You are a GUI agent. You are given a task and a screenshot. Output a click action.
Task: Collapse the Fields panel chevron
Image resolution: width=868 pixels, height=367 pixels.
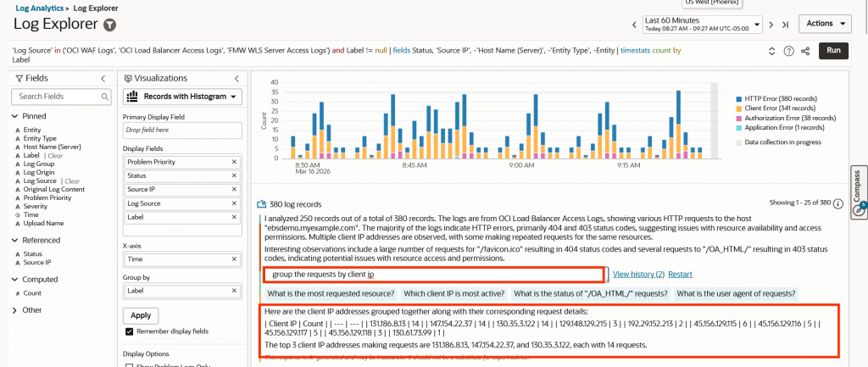tap(103, 79)
